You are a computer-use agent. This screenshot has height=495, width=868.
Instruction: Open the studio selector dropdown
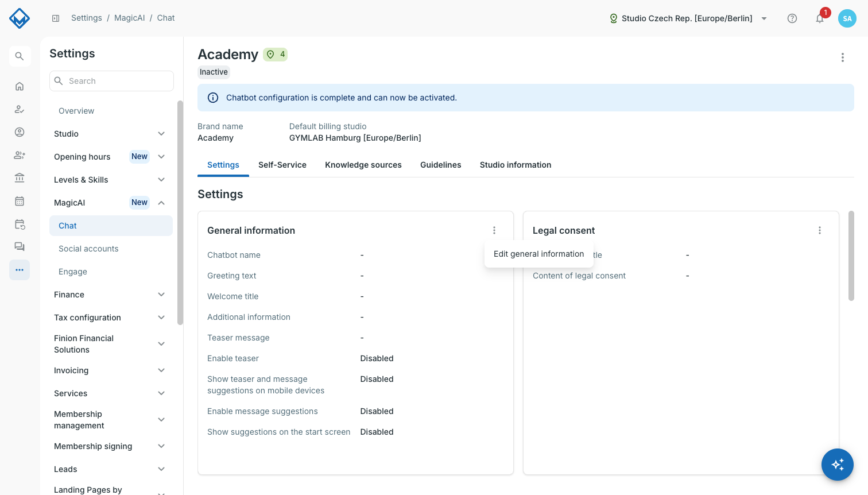click(688, 18)
